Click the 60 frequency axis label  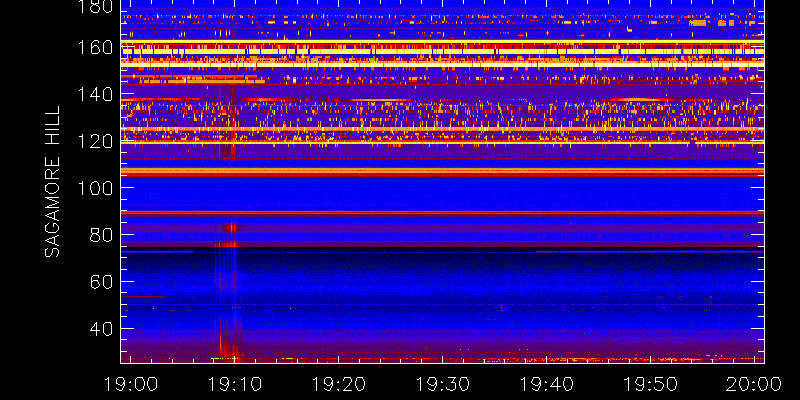[101, 282]
